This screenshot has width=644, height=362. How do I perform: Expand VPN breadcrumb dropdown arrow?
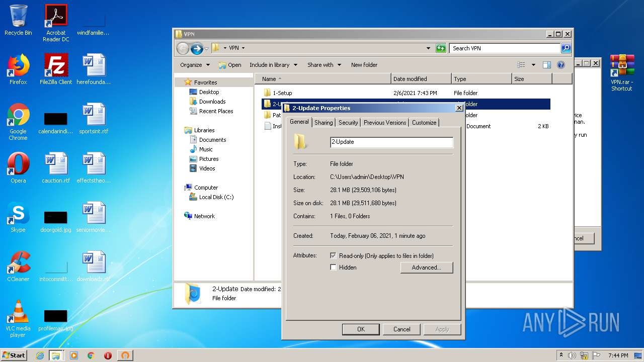tap(243, 48)
